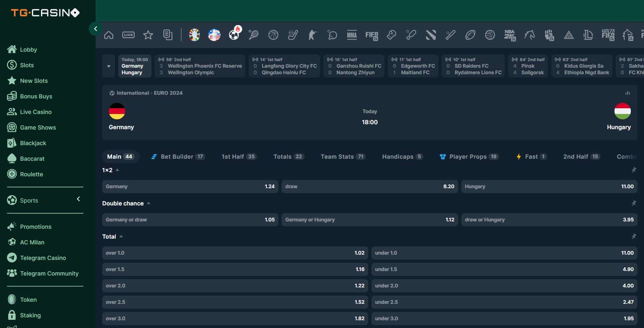Open the bet slip history icon
Image resolution: width=644 pixels, height=328 pixels.
pyautogui.click(x=168, y=35)
